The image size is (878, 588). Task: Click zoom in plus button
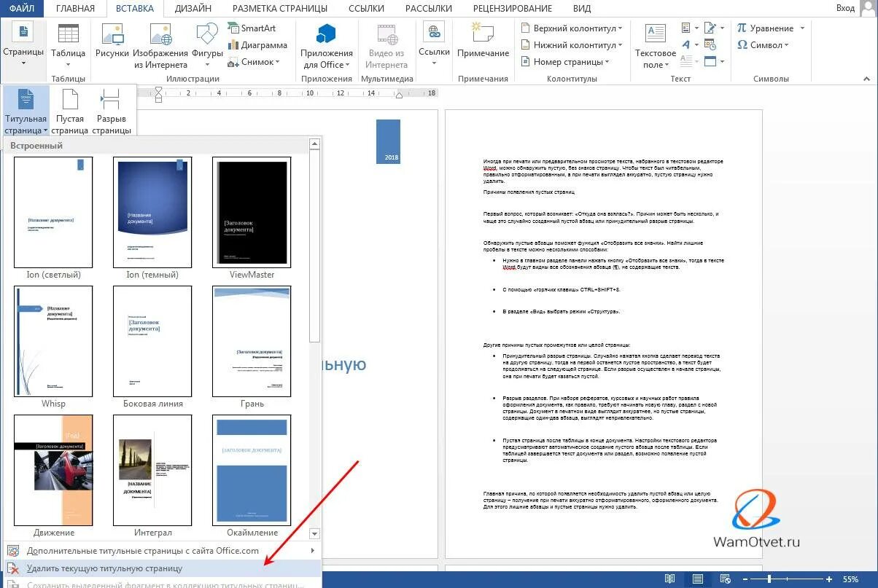pos(829,579)
